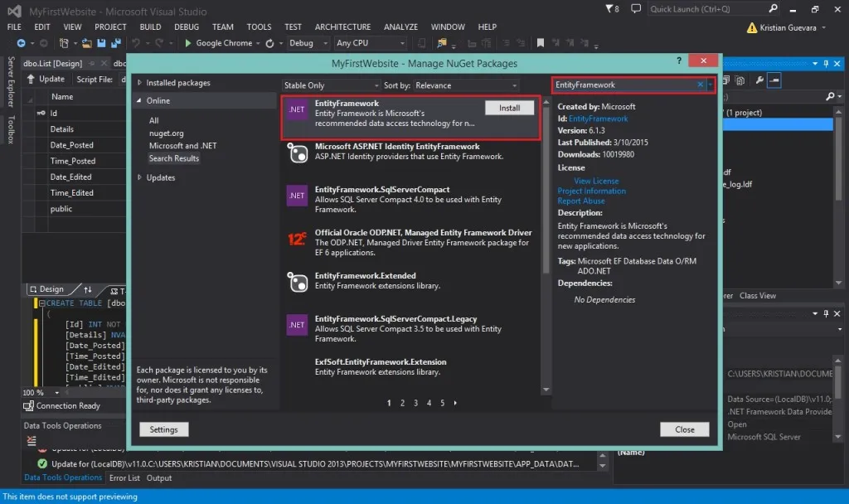
Task: Click the Solution Explorer search magnifier icon
Action: pyautogui.click(x=830, y=96)
